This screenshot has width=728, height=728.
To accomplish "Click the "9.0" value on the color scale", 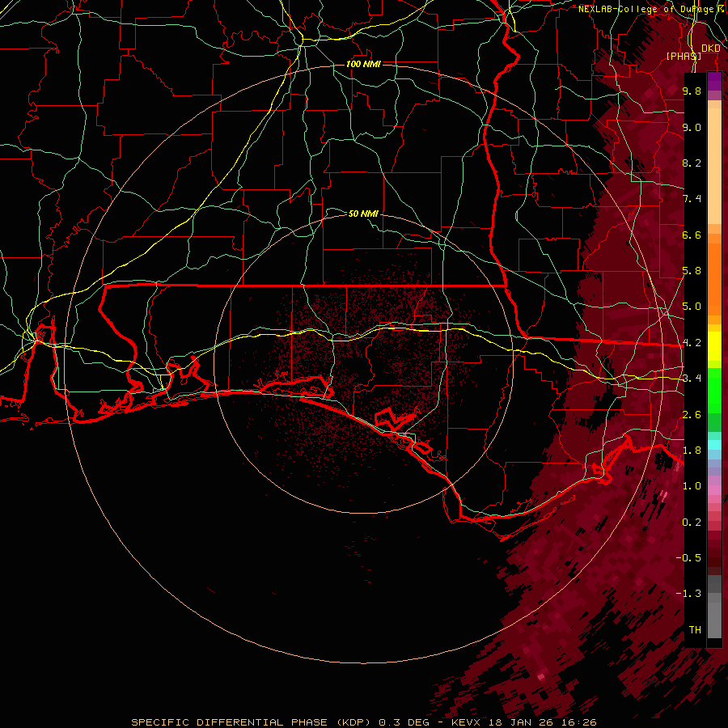I will point(692,127).
